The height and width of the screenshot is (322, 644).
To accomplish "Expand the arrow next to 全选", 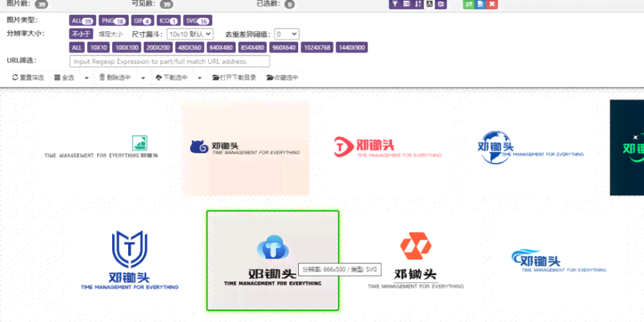I will [x=87, y=78].
